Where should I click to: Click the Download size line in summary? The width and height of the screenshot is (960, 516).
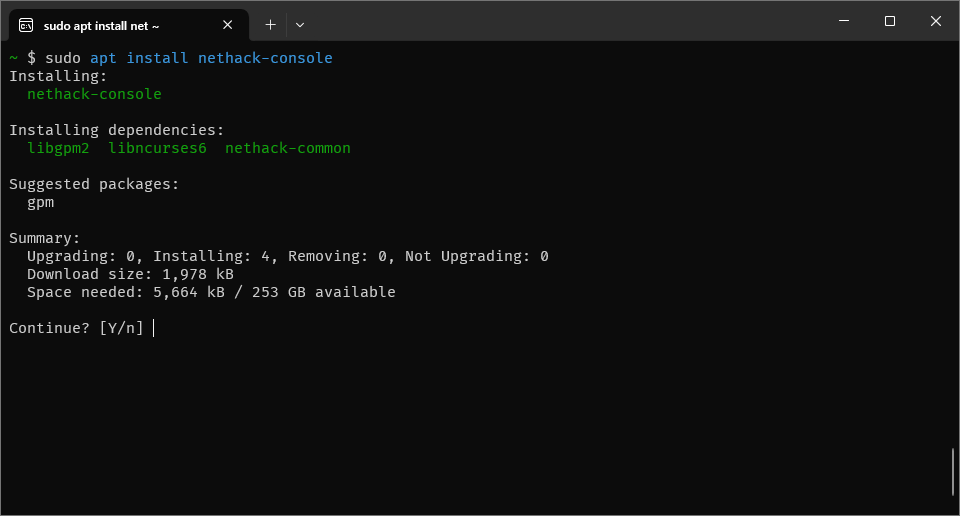(130, 274)
